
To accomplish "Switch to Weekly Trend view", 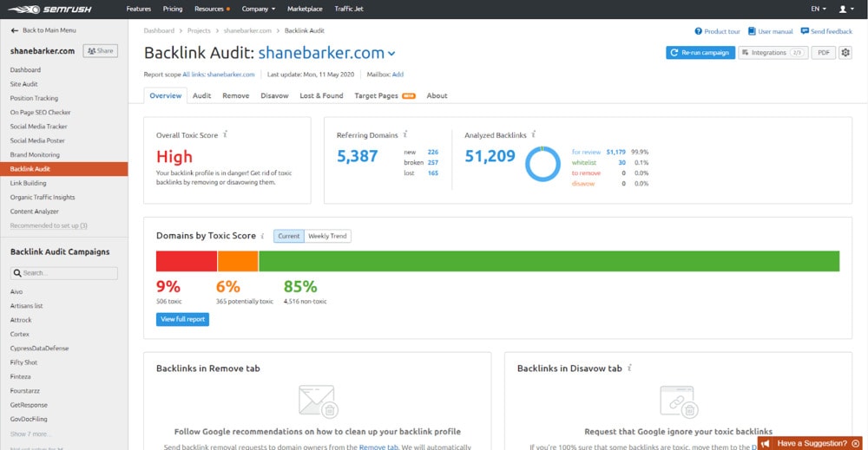I will 327,236.
